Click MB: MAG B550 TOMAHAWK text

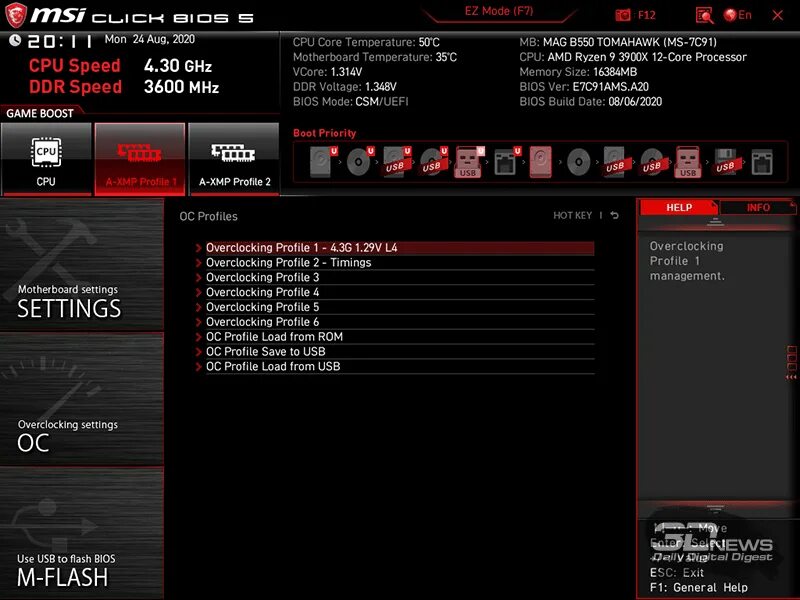tap(618, 42)
